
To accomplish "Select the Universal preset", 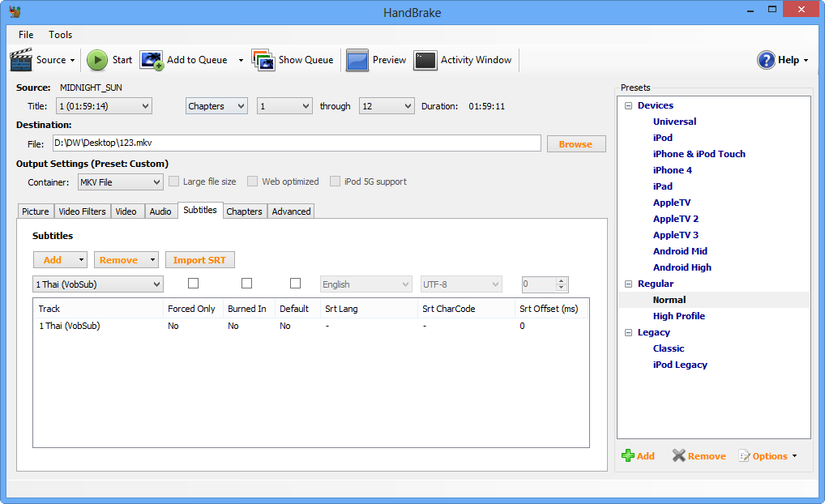I will click(x=674, y=122).
